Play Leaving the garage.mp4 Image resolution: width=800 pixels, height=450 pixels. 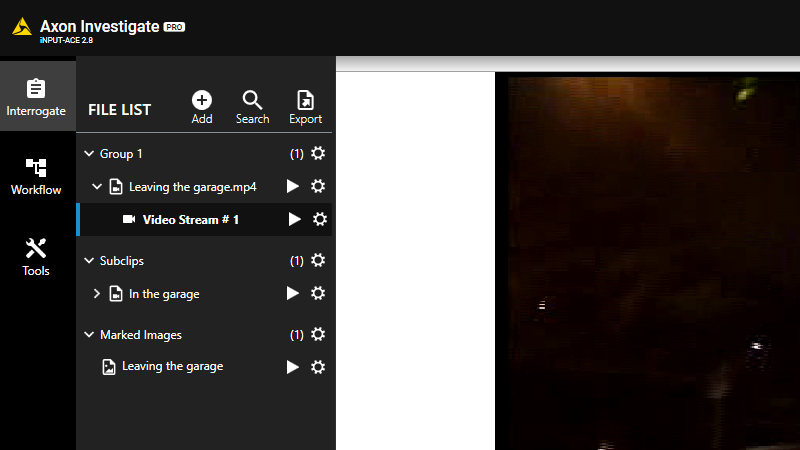click(x=292, y=186)
